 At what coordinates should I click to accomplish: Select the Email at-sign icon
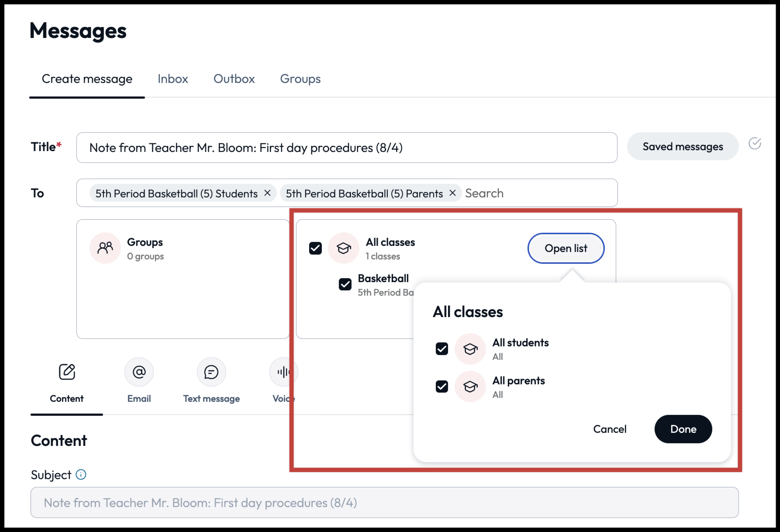pos(139,372)
